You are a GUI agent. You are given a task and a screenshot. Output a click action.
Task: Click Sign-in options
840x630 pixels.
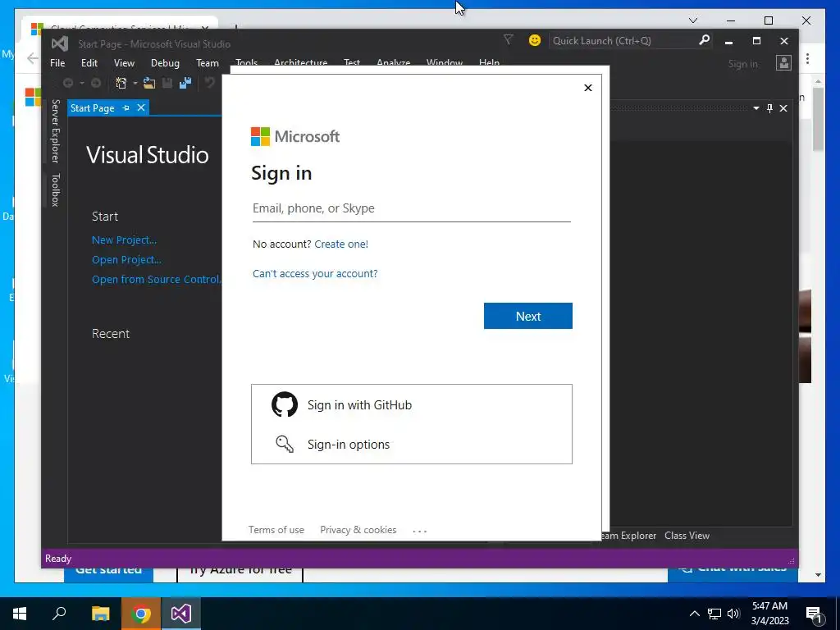coord(412,444)
